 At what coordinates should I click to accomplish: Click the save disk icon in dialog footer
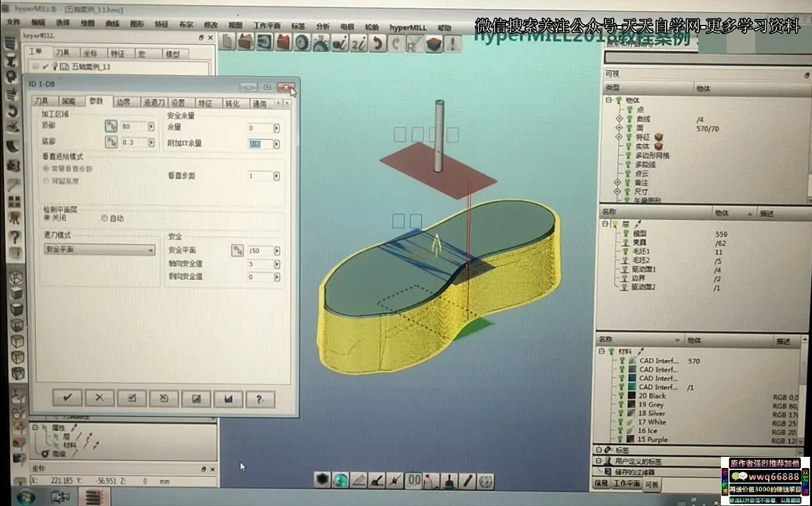click(x=229, y=399)
